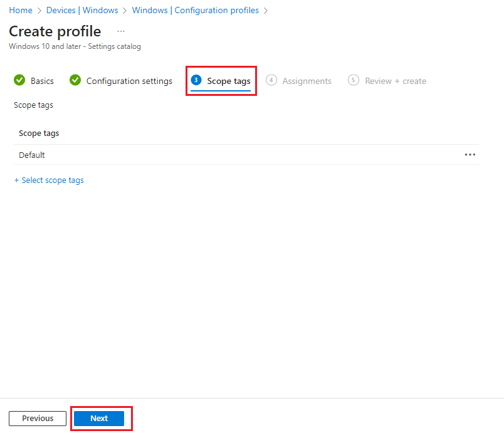Navigate to Home via the breadcrumb
This screenshot has height=438, width=504.
(20, 10)
